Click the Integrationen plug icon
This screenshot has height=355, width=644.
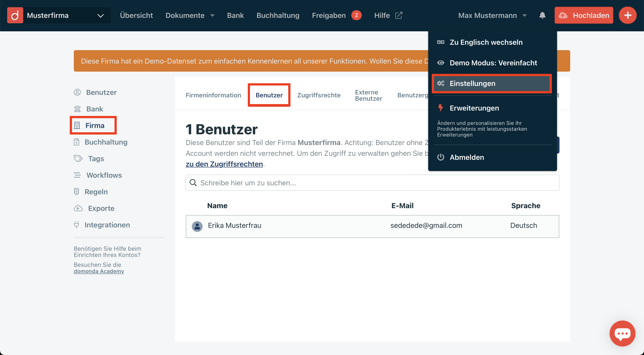pos(76,225)
